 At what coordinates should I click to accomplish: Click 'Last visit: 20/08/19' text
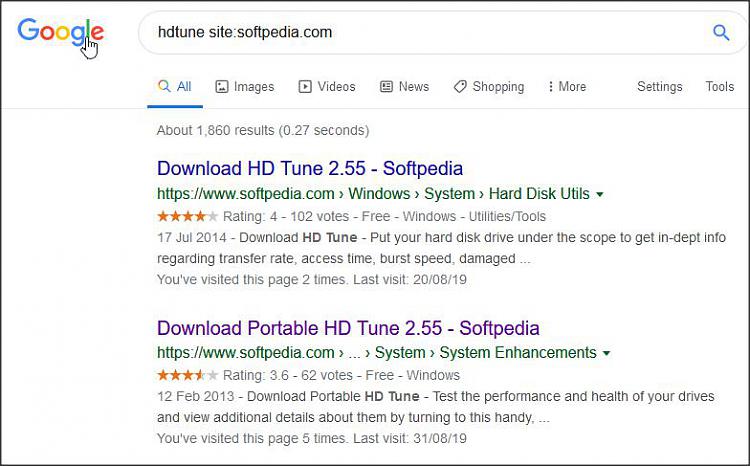point(410,279)
